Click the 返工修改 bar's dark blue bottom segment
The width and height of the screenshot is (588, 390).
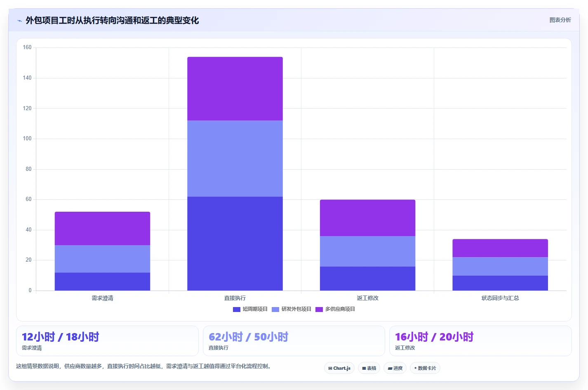(367, 279)
